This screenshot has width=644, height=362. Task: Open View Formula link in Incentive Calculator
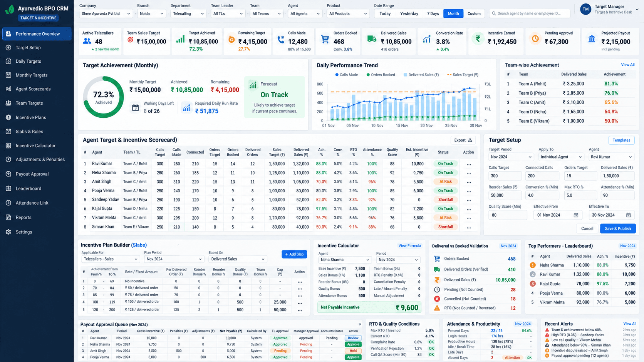[x=410, y=246]
